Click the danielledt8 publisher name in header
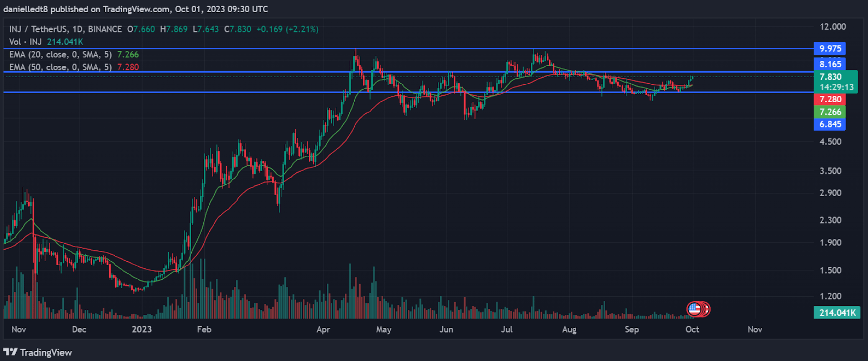 (24, 9)
